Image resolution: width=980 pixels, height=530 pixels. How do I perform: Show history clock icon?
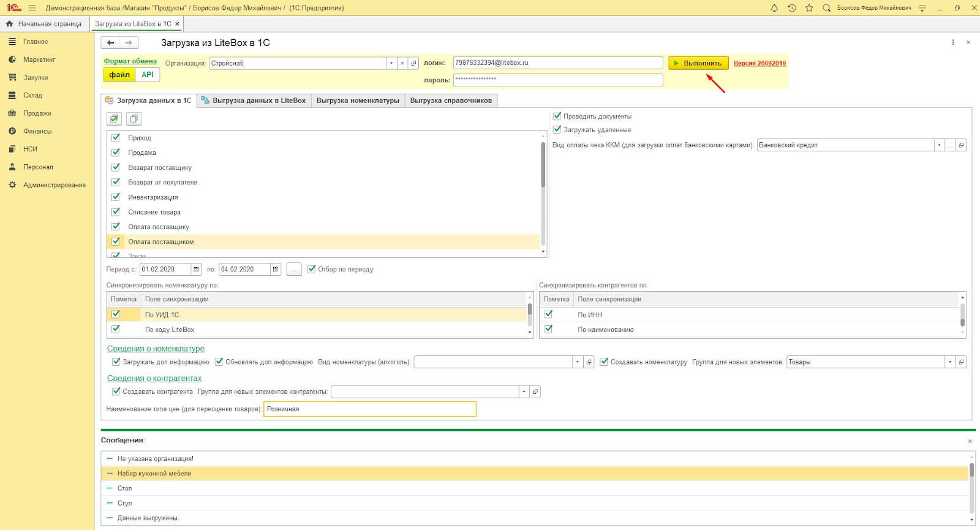tap(791, 8)
